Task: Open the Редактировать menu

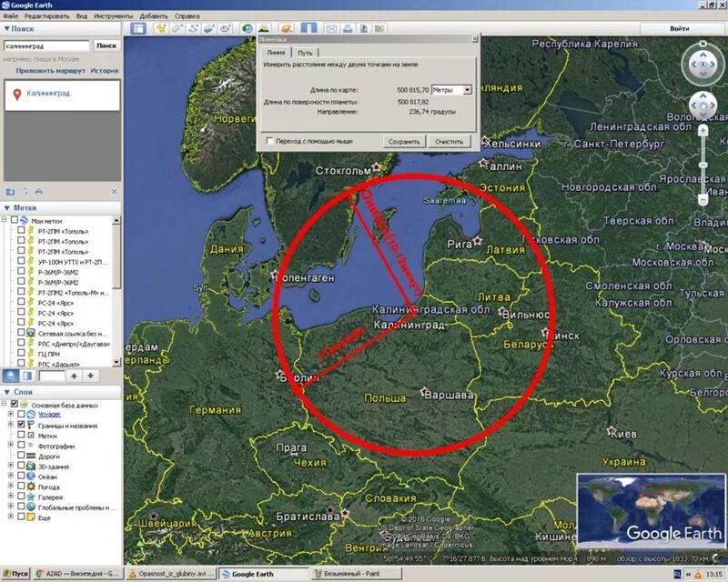Action: [x=47, y=15]
